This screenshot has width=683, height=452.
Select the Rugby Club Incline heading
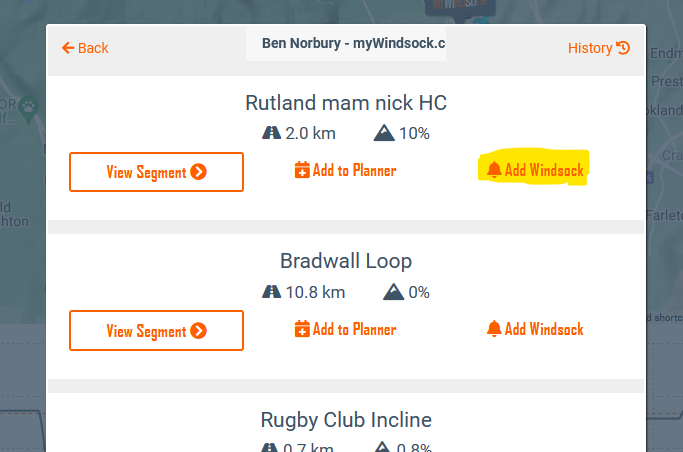[346, 420]
